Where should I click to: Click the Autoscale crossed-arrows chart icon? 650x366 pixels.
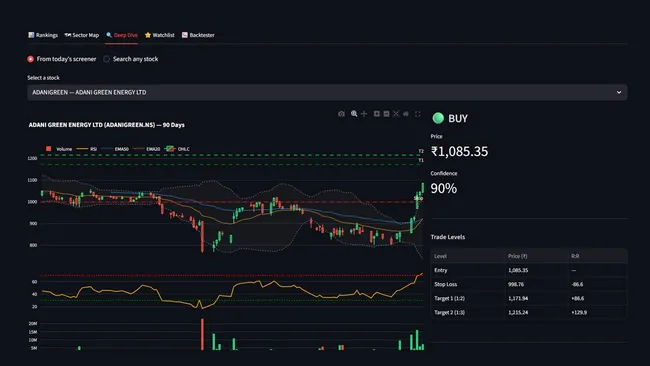coord(396,114)
